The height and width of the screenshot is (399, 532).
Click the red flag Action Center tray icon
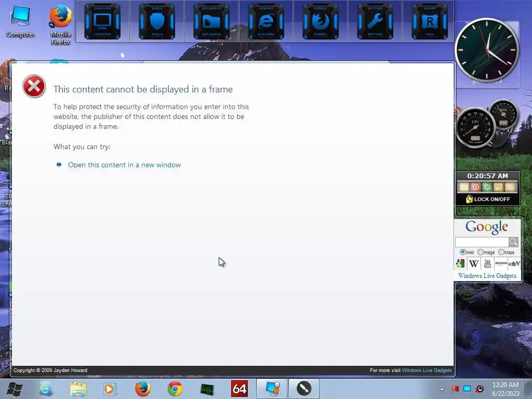click(455, 389)
